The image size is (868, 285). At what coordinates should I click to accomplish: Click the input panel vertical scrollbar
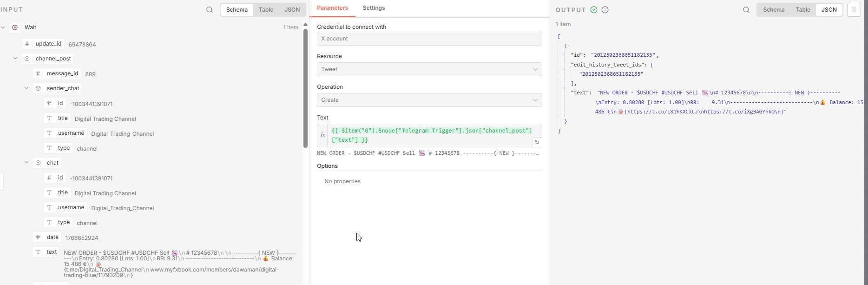pos(305,88)
